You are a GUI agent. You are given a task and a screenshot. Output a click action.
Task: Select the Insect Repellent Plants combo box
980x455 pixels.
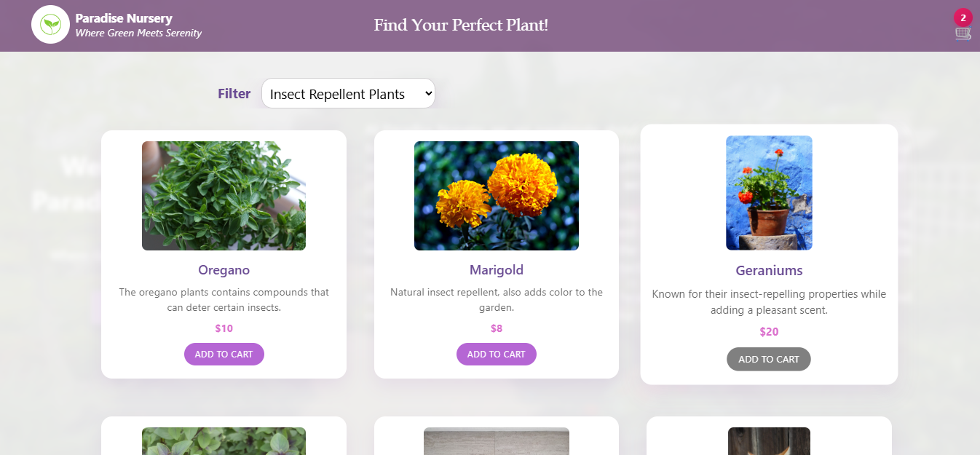coord(348,93)
